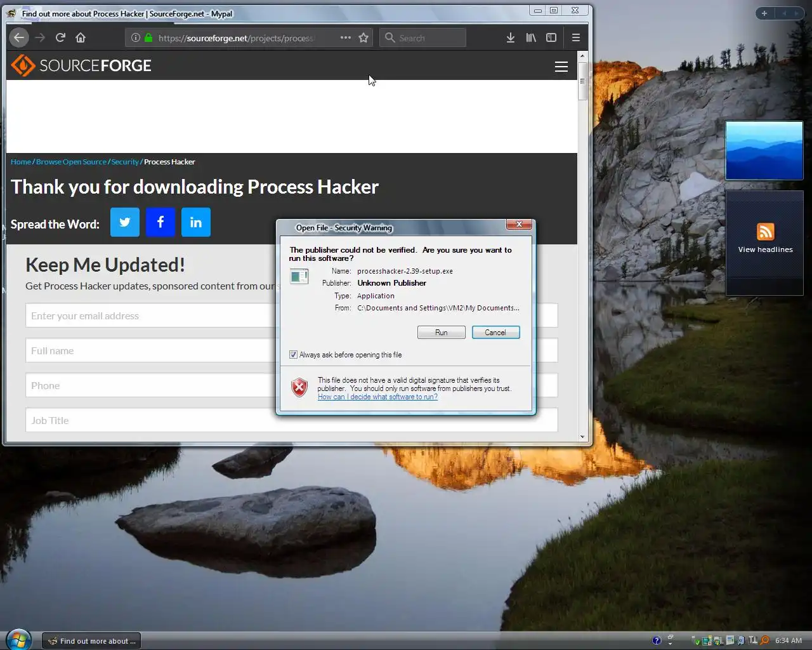The width and height of the screenshot is (812, 650).
Task: Cancel the security warning dialog
Action: 495,333
